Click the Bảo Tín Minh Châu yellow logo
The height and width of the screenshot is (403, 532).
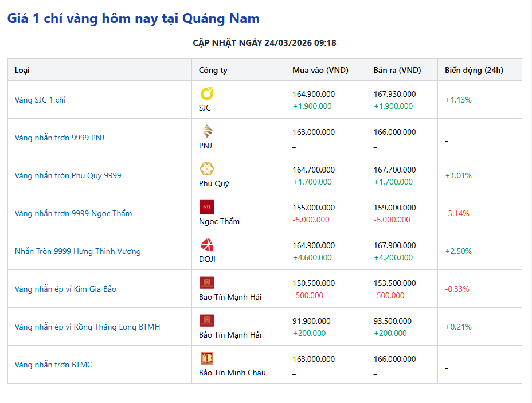pos(206,358)
